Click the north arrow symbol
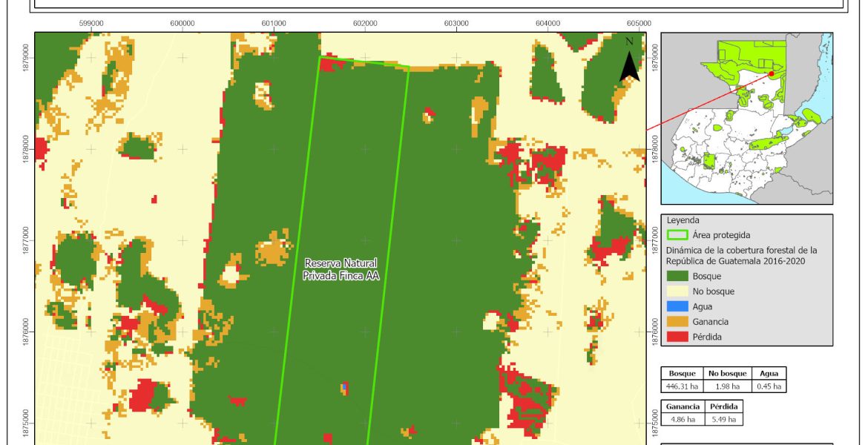 tap(629, 61)
